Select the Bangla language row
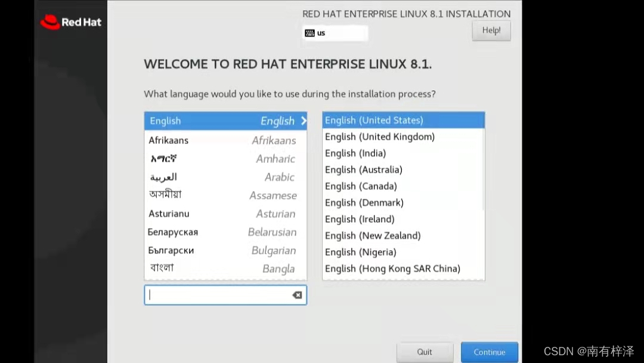 tap(225, 269)
